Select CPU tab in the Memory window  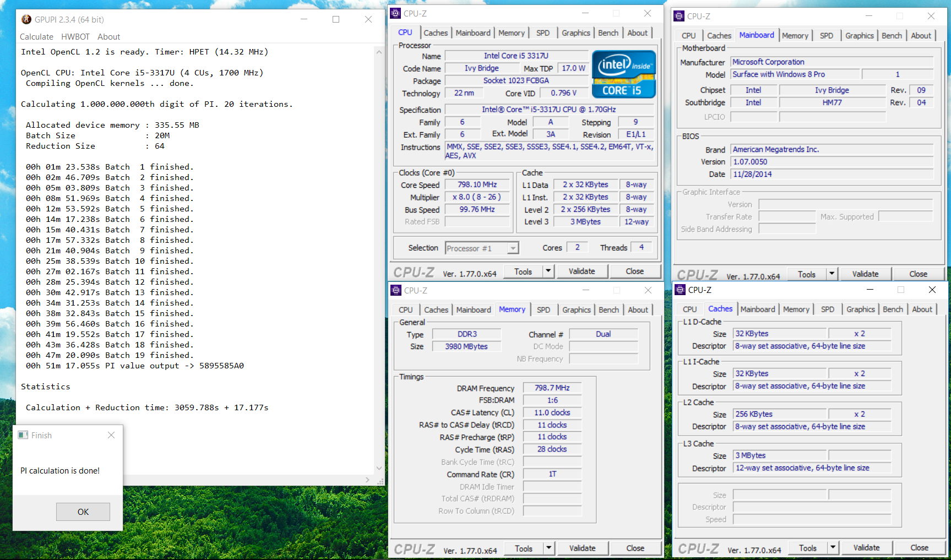point(406,310)
